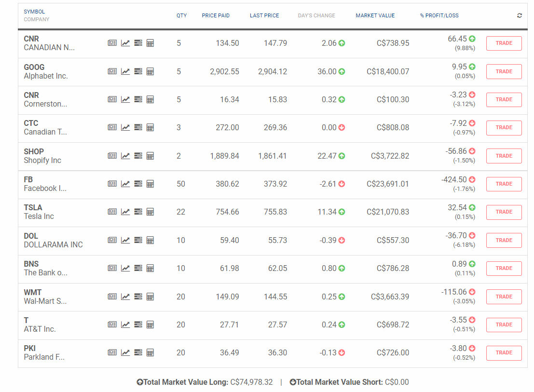Select Shopify Inc company name
Screen dimensions: 534x392
42,160
